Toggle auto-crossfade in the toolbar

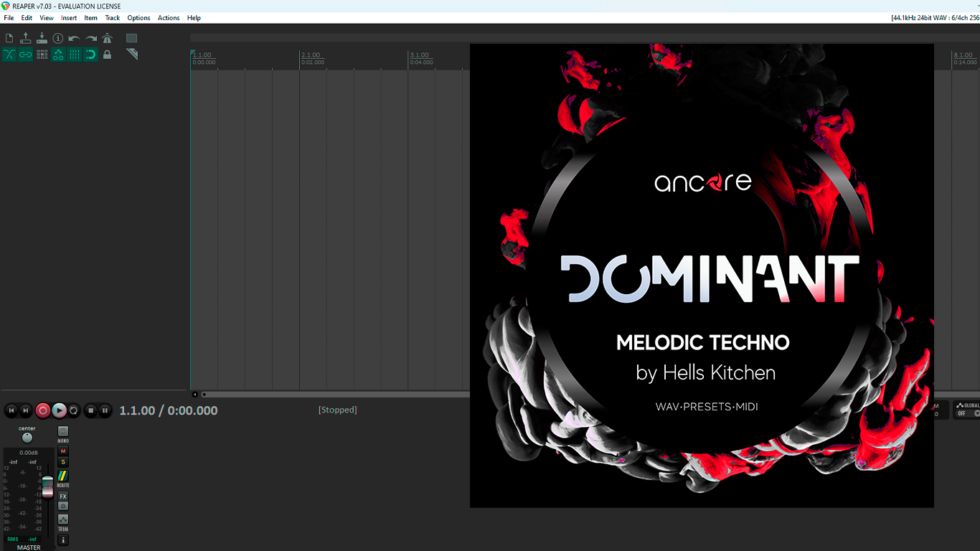[x=9, y=55]
